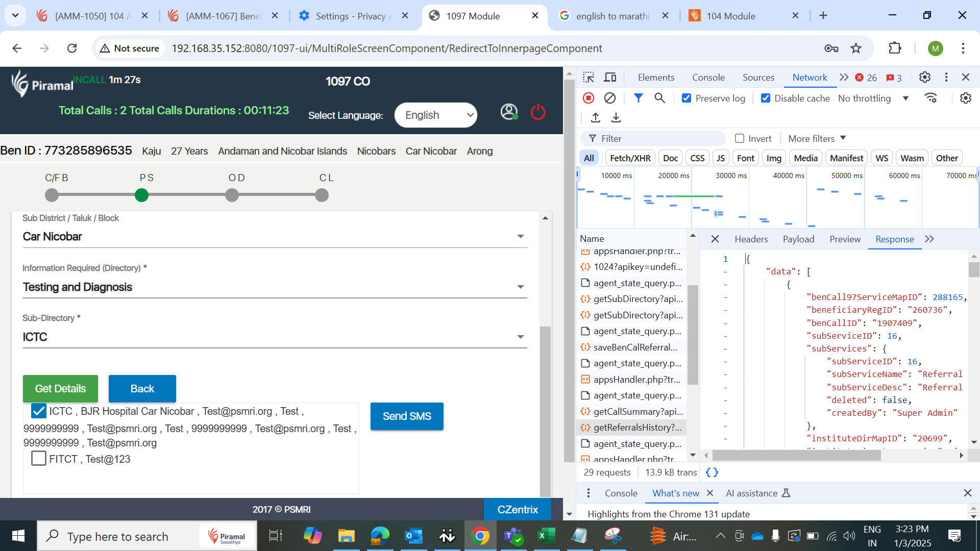
Task: Bookmark this page with star icon
Action: click(x=855, y=48)
